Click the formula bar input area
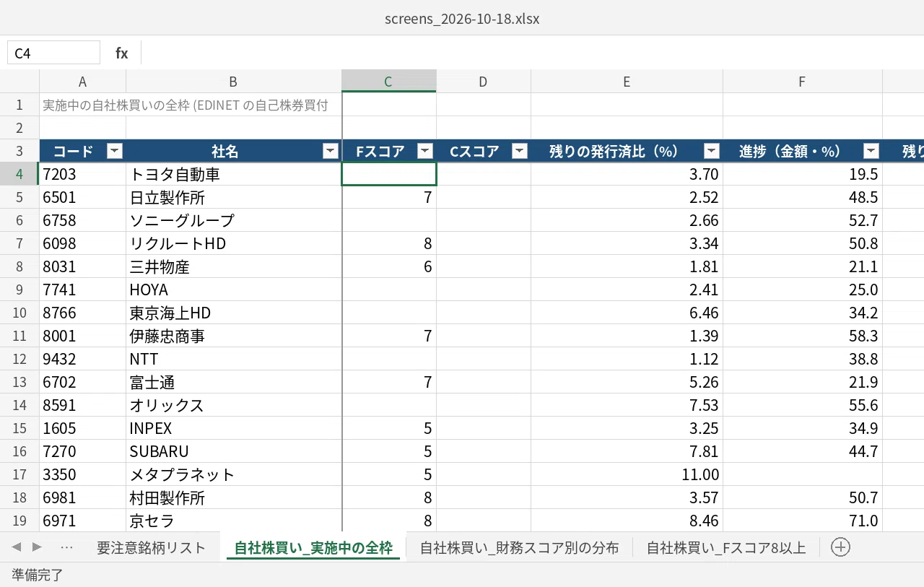 532,53
